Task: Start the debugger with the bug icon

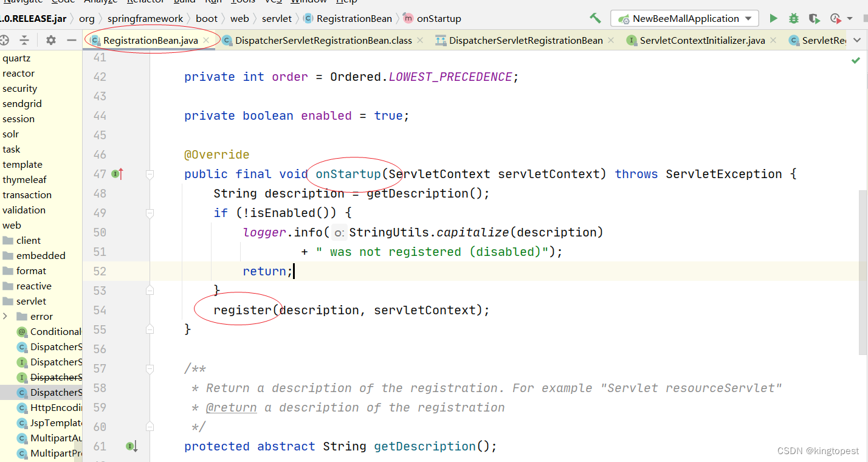Action: tap(793, 18)
